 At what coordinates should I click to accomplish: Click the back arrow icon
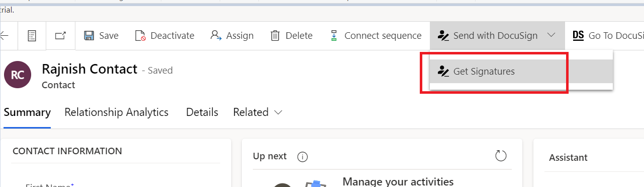(4, 36)
